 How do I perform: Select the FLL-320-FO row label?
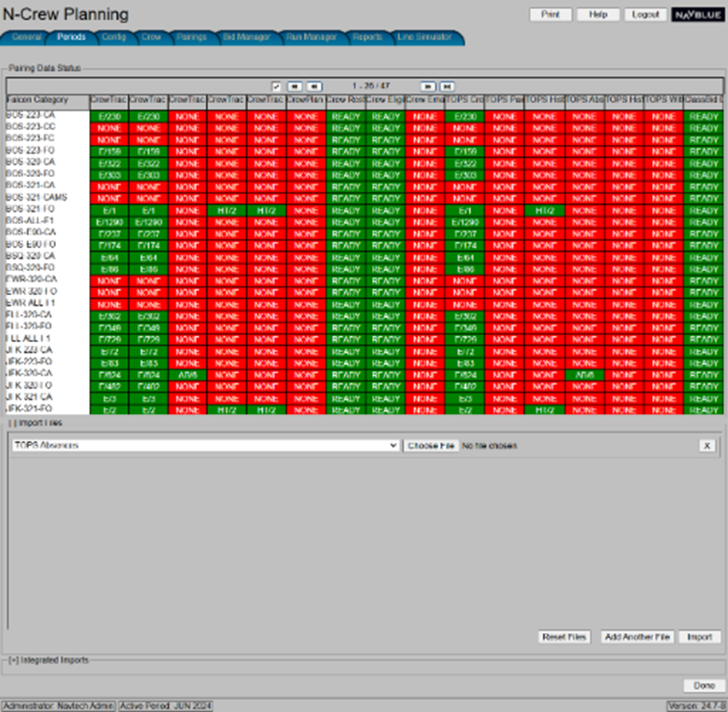click(28, 326)
